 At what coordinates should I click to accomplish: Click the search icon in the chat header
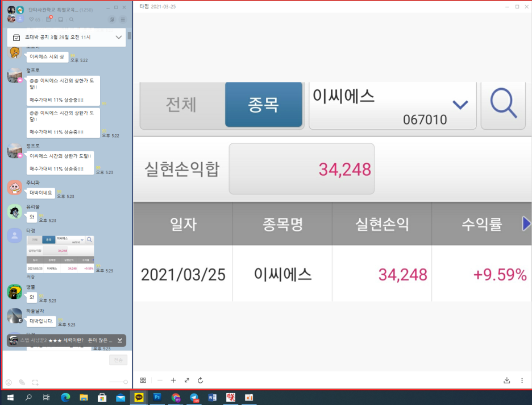click(x=72, y=19)
